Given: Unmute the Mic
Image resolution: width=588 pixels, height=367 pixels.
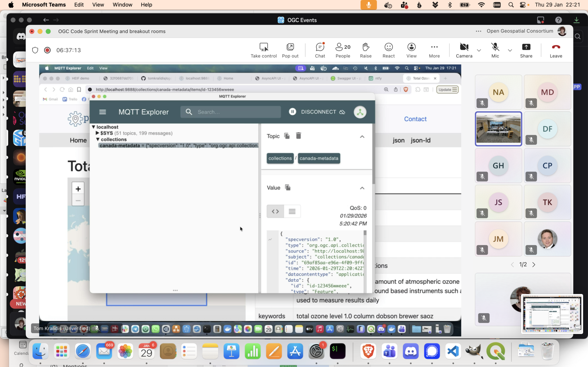Looking at the screenshot, I should (495, 47).
